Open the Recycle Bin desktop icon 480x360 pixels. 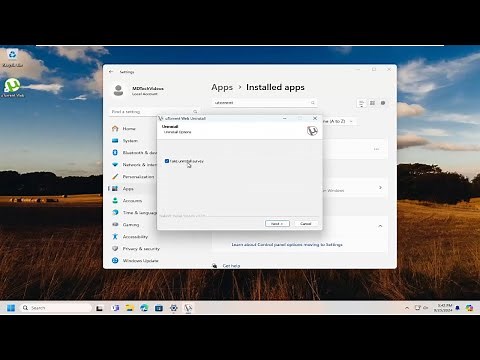[x=12, y=58]
